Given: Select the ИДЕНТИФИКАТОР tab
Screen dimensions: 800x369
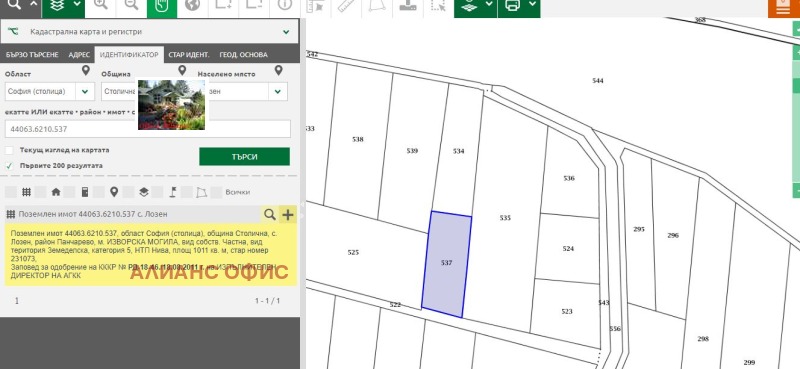Looking at the screenshot, I should point(129,55).
